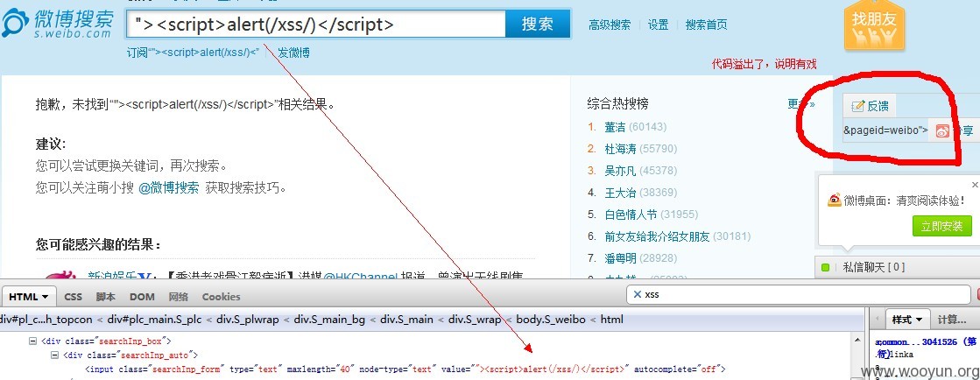Select div.S_main_bg in the breadcrumb
The width and height of the screenshot is (980, 380).
330,320
